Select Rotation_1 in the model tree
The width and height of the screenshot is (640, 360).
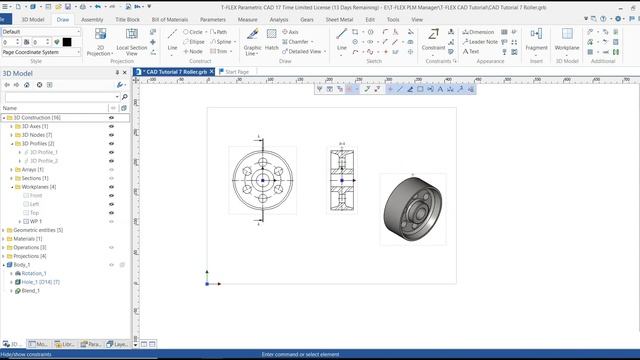point(34,273)
